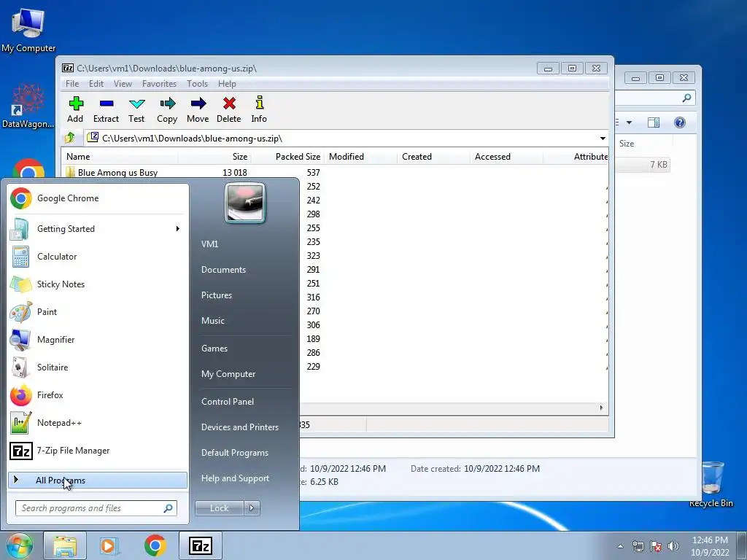747x560 pixels.
Task: Open Paint from the Start menu
Action: tap(97, 311)
